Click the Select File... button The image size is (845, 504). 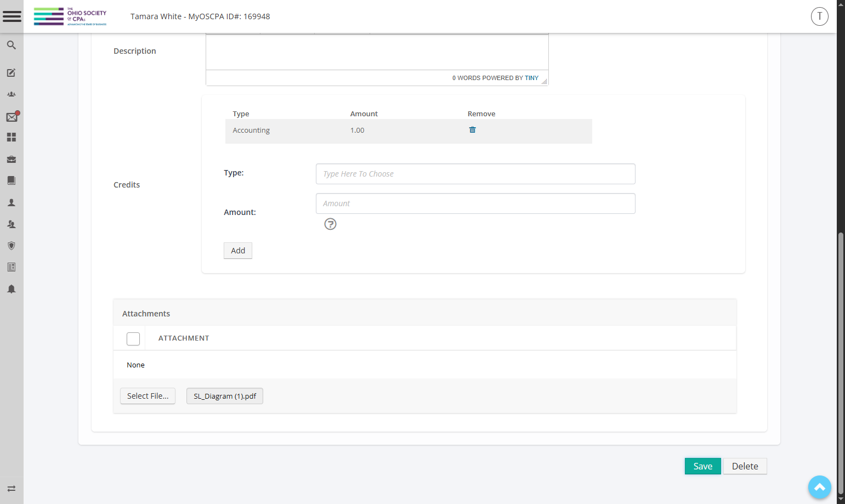148,396
